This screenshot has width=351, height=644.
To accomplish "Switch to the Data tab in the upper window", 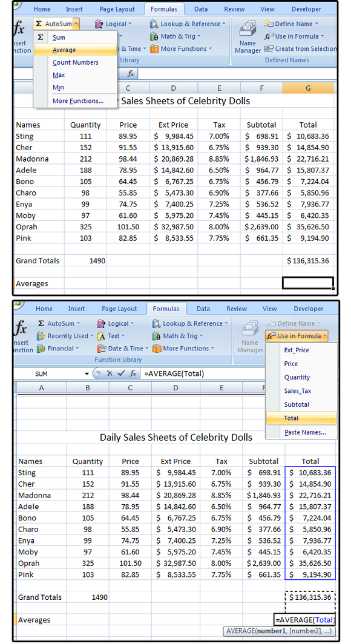I will [201, 9].
